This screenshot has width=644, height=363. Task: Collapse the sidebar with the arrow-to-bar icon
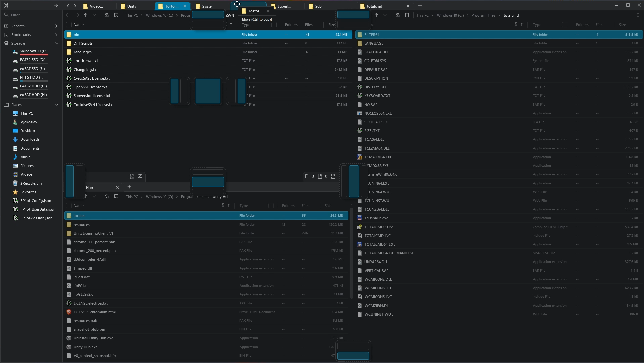56,5
